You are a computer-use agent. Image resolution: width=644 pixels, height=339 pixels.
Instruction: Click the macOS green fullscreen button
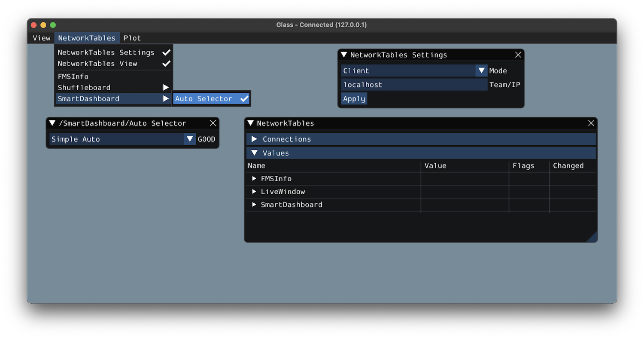53,25
